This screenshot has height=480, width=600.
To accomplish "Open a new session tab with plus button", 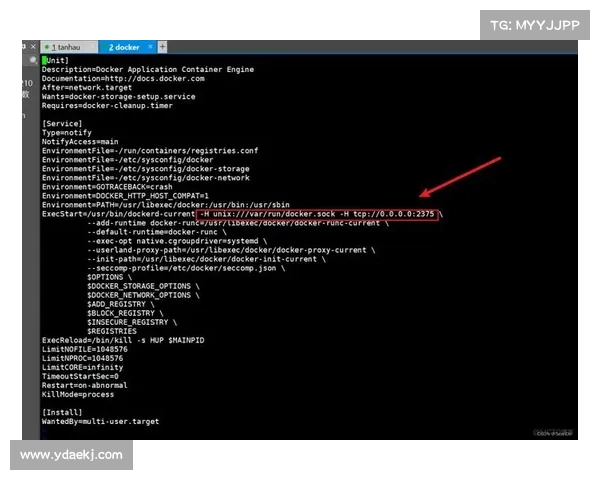I will pyautogui.click(x=162, y=47).
